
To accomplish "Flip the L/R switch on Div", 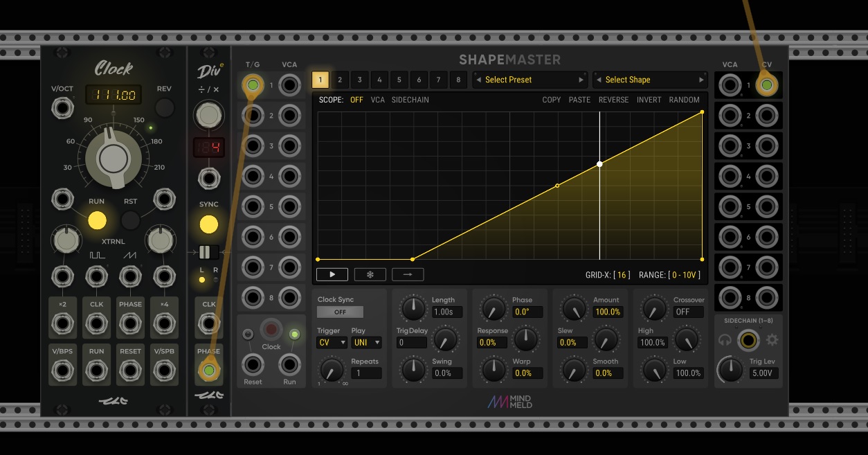I will click(x=209, y=251).
